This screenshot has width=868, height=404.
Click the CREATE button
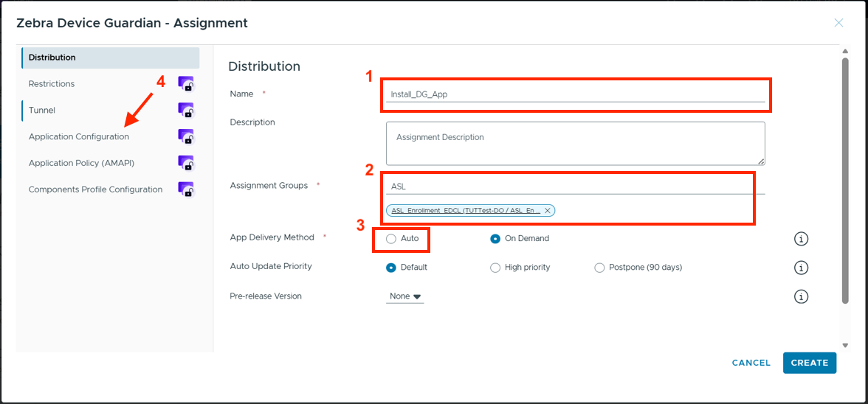pyautogui.click(x=809, y=363)
